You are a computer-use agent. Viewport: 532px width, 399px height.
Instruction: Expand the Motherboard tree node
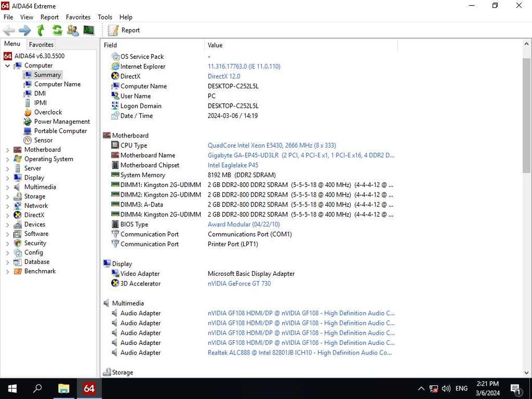(7, 149)
